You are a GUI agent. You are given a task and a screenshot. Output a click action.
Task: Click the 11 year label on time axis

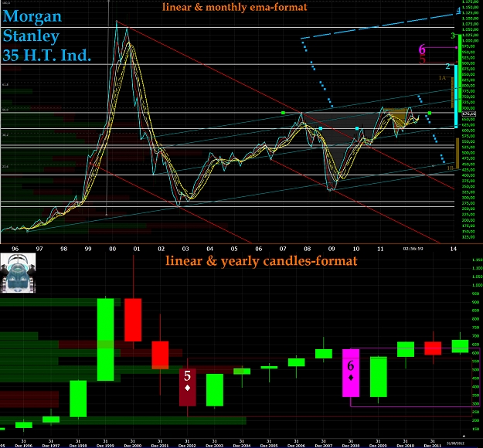point(380,249)
